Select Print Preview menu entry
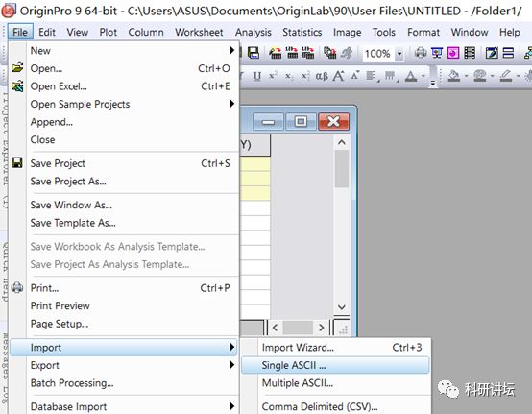The height and width of the screenshot is (414, 532). click(x=125, y=305)
